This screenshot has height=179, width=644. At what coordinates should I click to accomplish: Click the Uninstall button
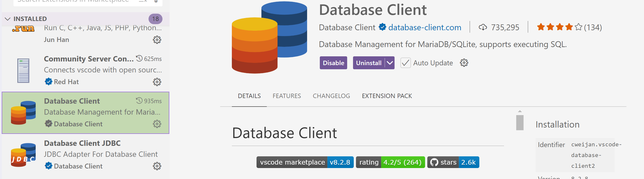click(x=368, y=63)
